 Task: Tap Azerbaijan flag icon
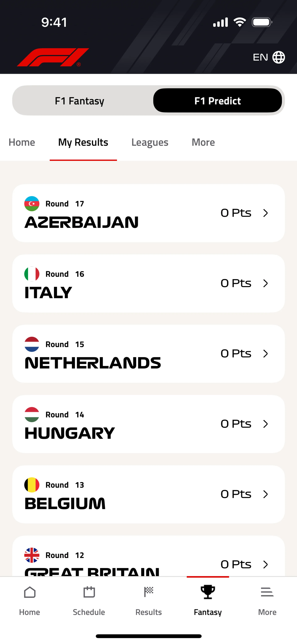point(32,203)
